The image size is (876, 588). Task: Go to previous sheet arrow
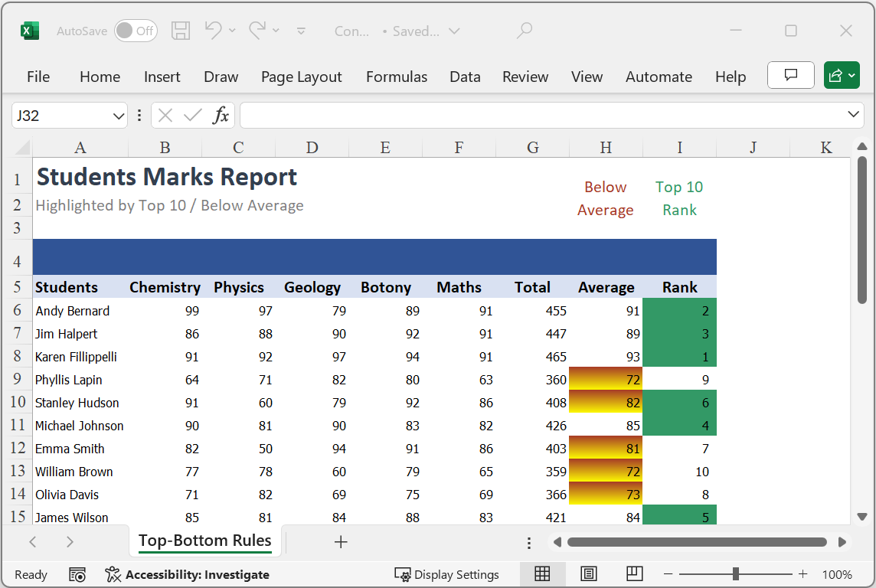32,541
